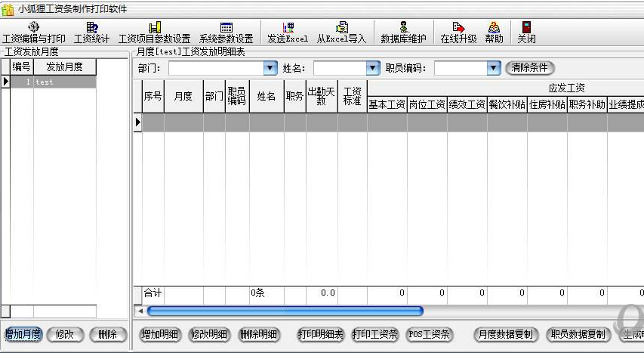
Task: Expand the 部门 dropdown
Action: pyautogui.click(x=270, y=68)
